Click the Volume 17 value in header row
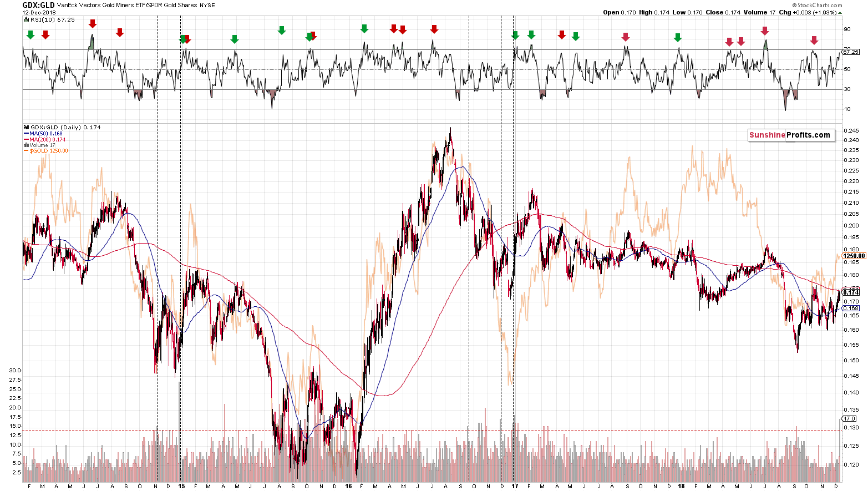 pyautogui.click(x=759, y=12)
